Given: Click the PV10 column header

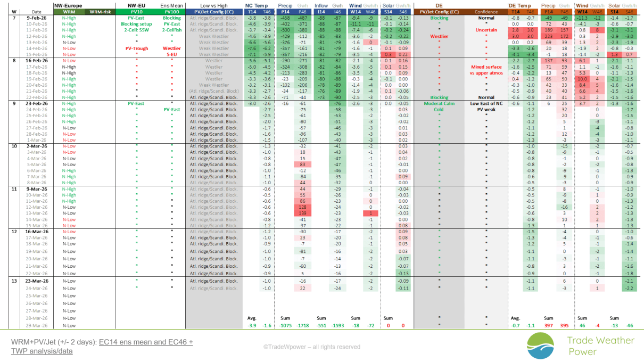Looking at the screenshot, I should tap(136, 11).
